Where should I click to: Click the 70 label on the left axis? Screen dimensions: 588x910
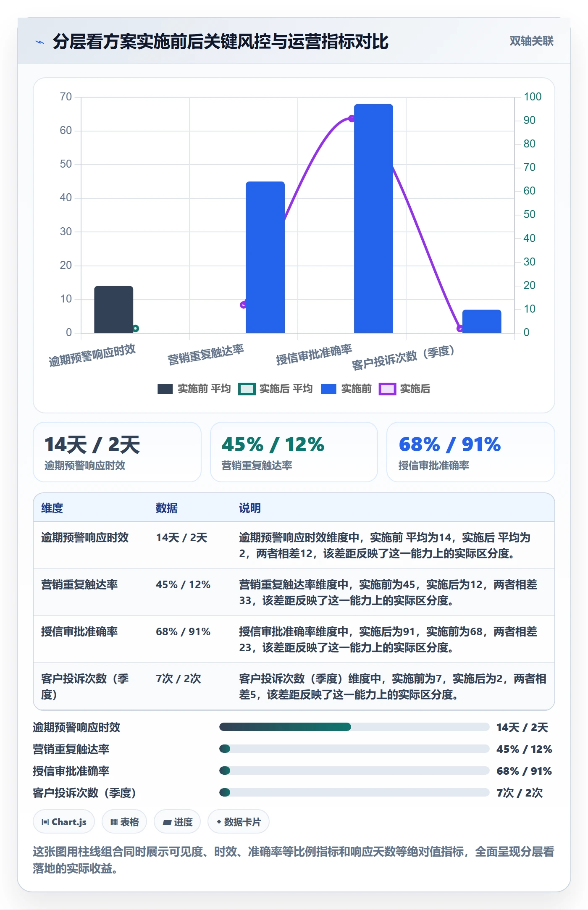tap(66, 97)
